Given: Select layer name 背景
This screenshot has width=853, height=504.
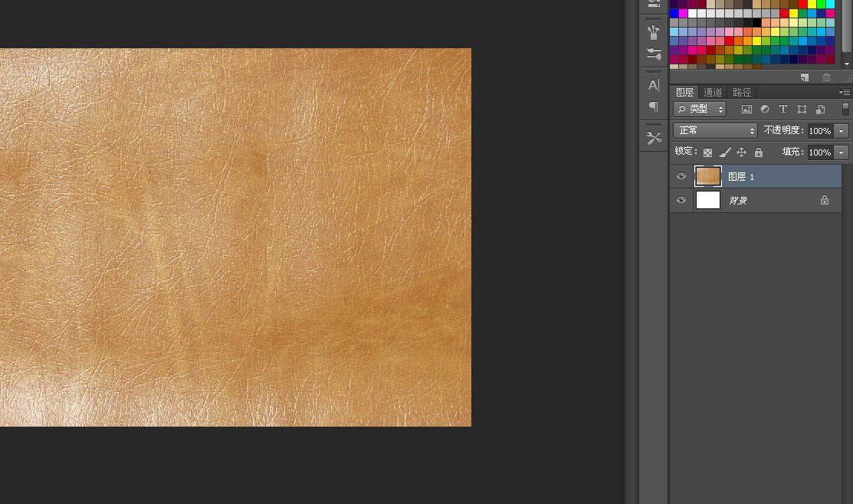Looking at the screenshot, I should 738,201.
